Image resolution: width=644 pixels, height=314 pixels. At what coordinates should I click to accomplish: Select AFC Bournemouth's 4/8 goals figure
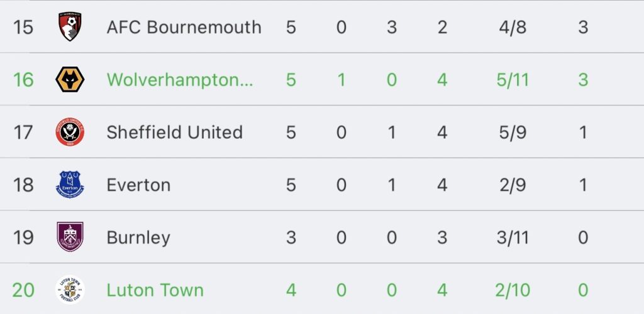(512, 27)
